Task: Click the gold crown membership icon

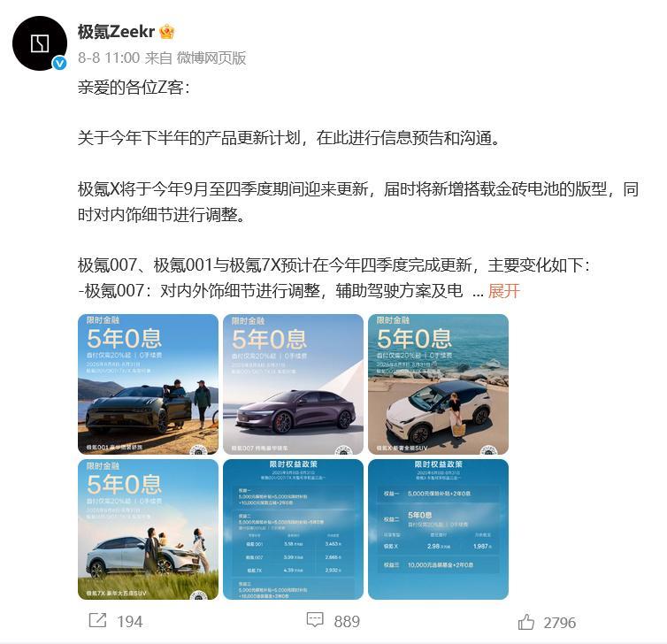Action: (166, 32)
